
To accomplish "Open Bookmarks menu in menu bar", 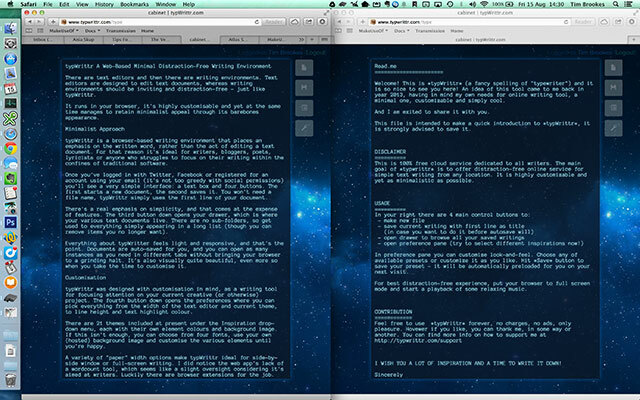I will coord(134,4).
